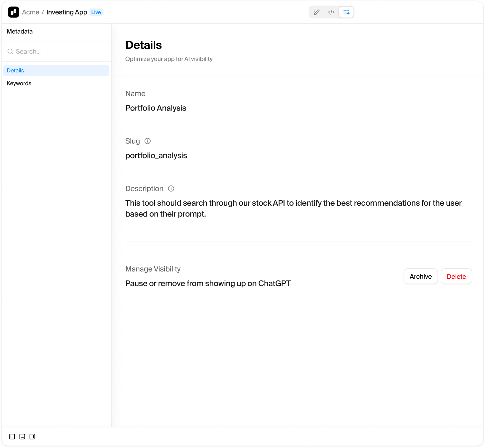
Task: Open Investing App from the breadcrumb
Action: point(67,12)
